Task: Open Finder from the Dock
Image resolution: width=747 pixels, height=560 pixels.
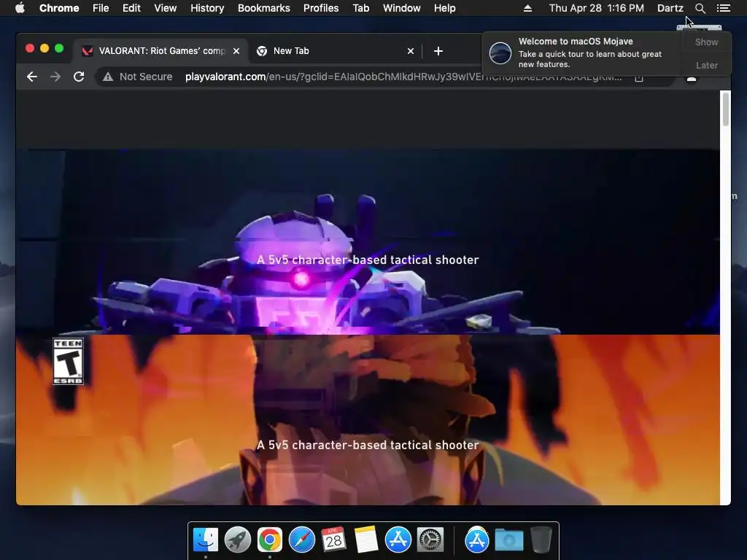Action: 206,540
